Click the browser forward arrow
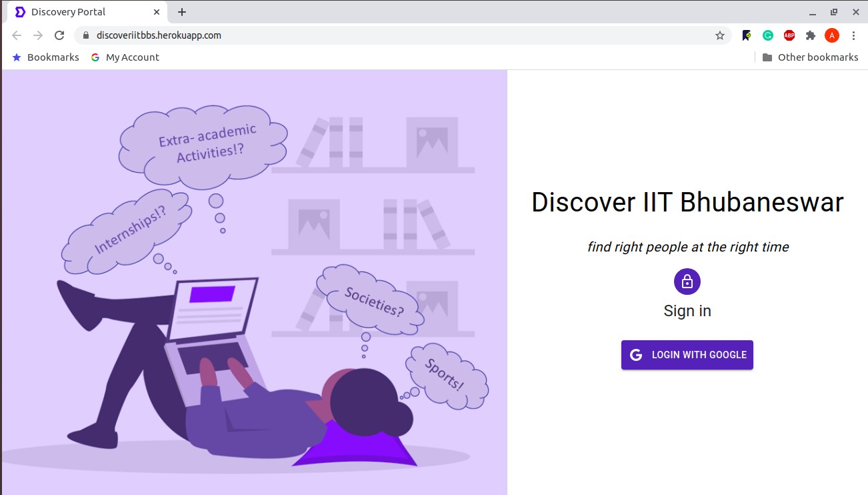Screen dimensions: 868x495 tap(38, 35)
